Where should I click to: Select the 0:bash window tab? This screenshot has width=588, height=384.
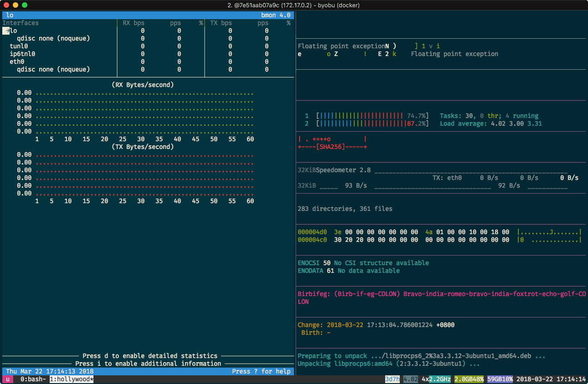tap(33, 379)
